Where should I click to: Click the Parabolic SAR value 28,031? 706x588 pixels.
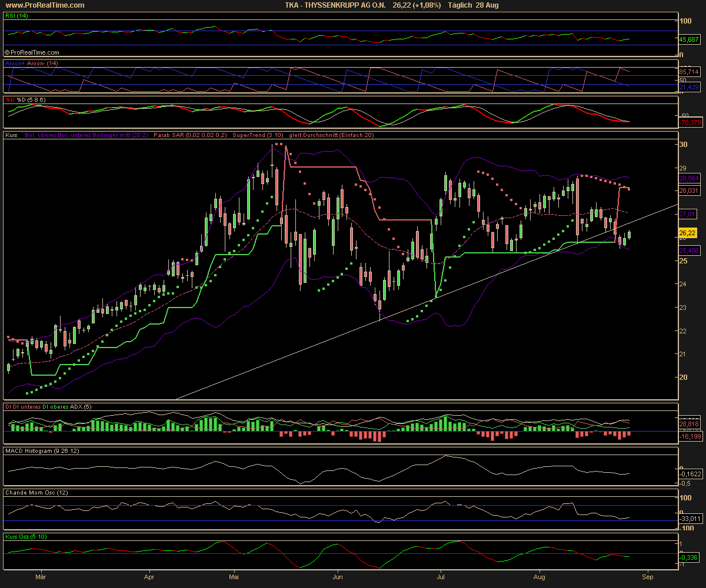pyautogui.click(x=689, y=191)
